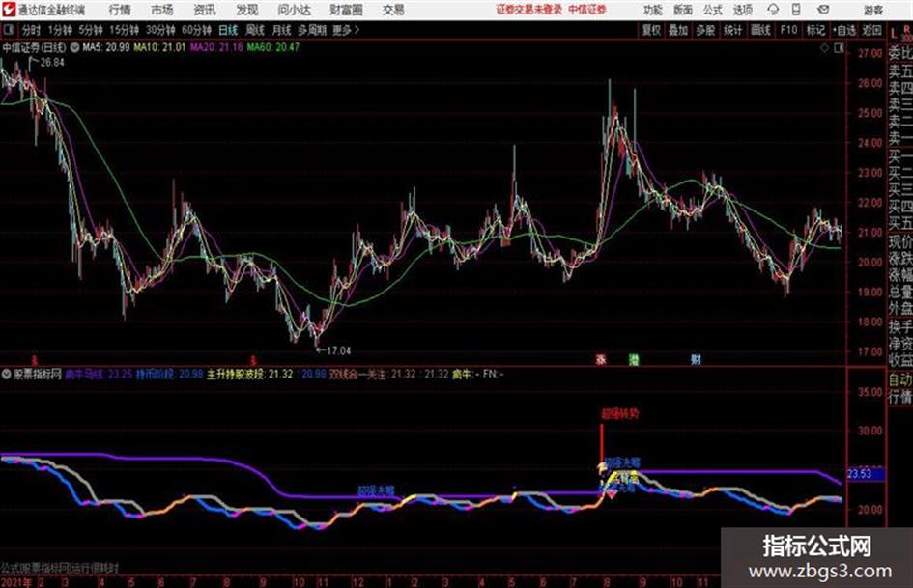
Task: Select the 周线 weekly period
Action: pyautogui.click(x=255, y=30)
